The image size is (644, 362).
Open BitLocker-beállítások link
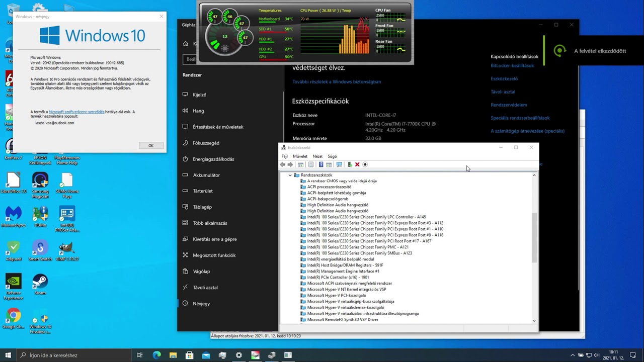(512, 65)
